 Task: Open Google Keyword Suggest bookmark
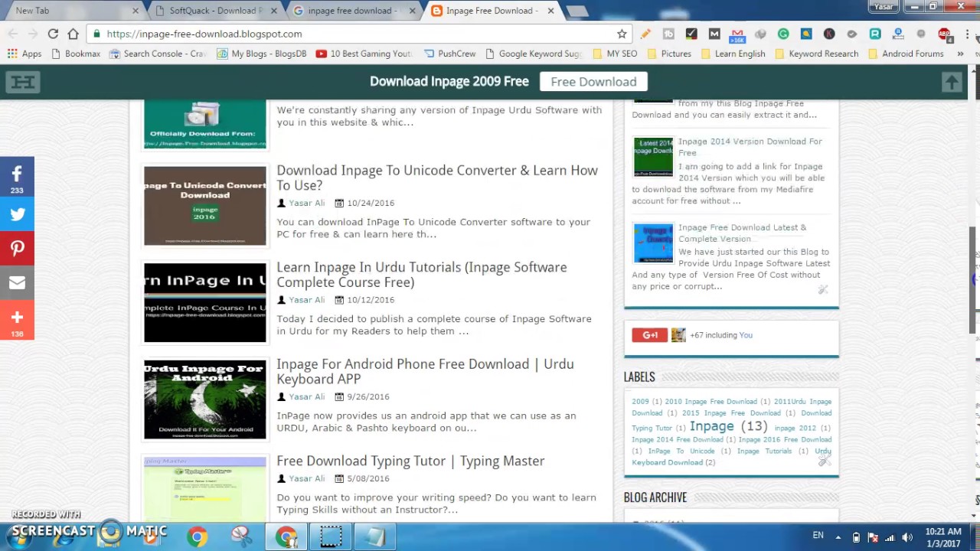533,54
